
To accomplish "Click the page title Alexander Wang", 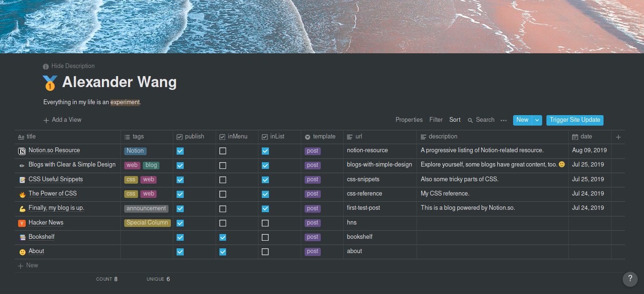I will click(x=119, y=82).
